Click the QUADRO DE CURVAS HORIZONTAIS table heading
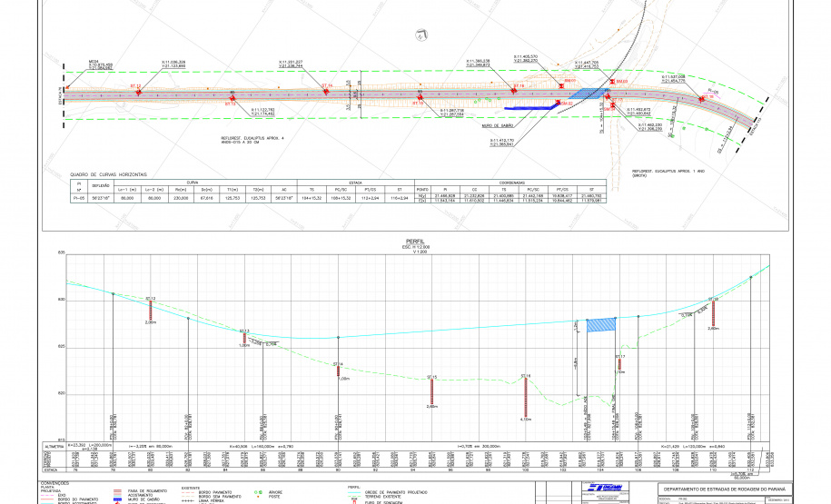831x504 pixels. tap(108, 173)
